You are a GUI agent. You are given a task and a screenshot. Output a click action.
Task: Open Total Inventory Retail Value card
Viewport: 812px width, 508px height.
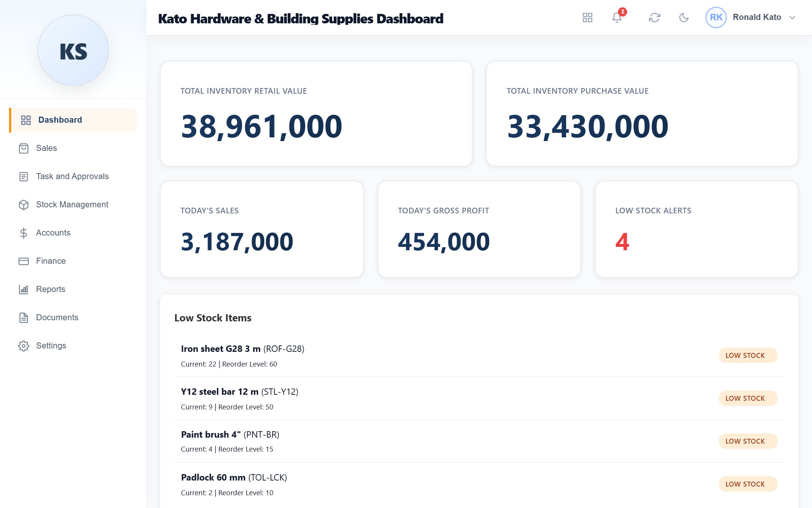(x=316, y=114)
